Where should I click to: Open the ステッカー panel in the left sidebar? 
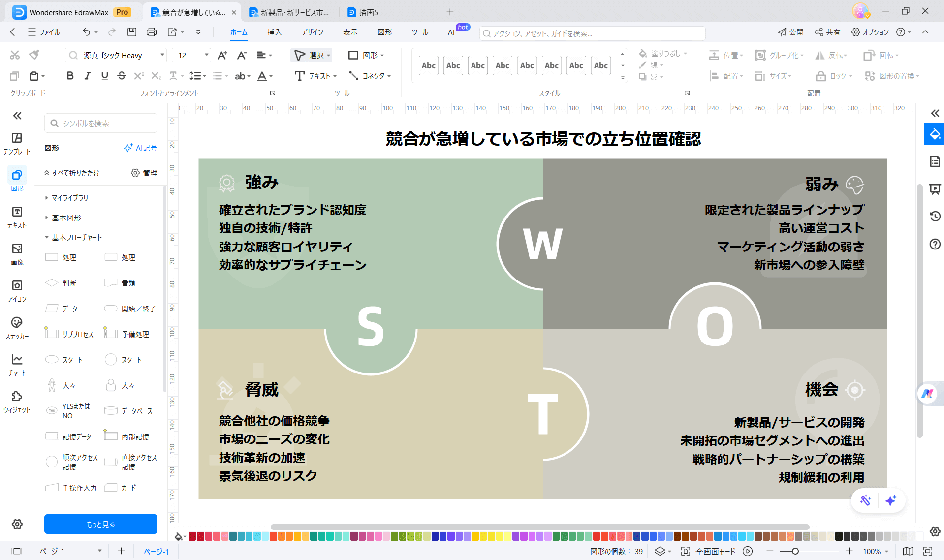coord(17,328)
